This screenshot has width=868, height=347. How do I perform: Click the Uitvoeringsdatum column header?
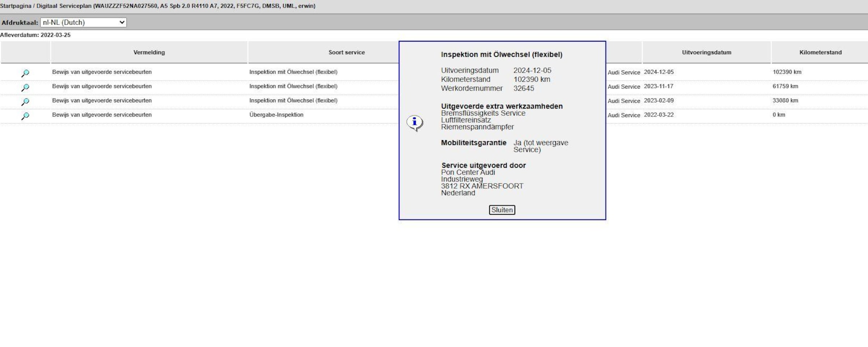pyautogui.click(x=706, y=52)
